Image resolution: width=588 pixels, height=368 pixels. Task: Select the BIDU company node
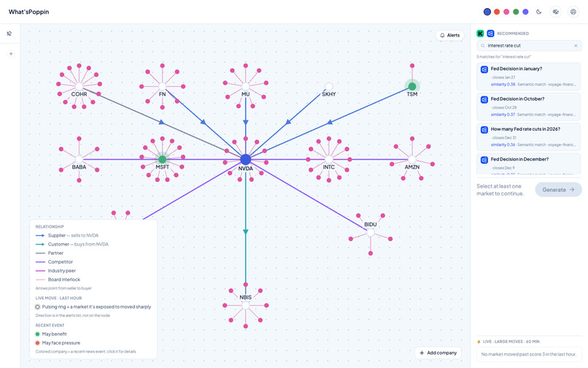[x=371, y=232]
